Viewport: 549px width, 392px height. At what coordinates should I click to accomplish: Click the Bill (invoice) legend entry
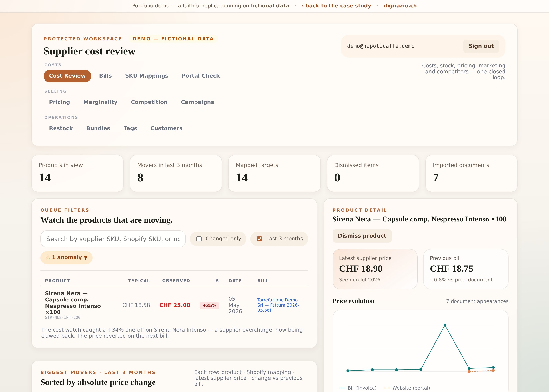(x=358, y=388)
